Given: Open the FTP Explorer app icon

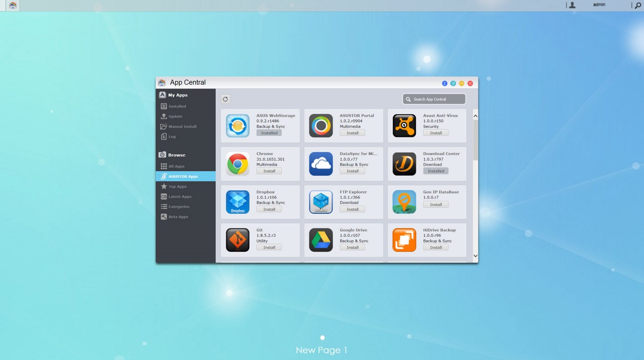Looking at the screenshot, I should (321, 202).
